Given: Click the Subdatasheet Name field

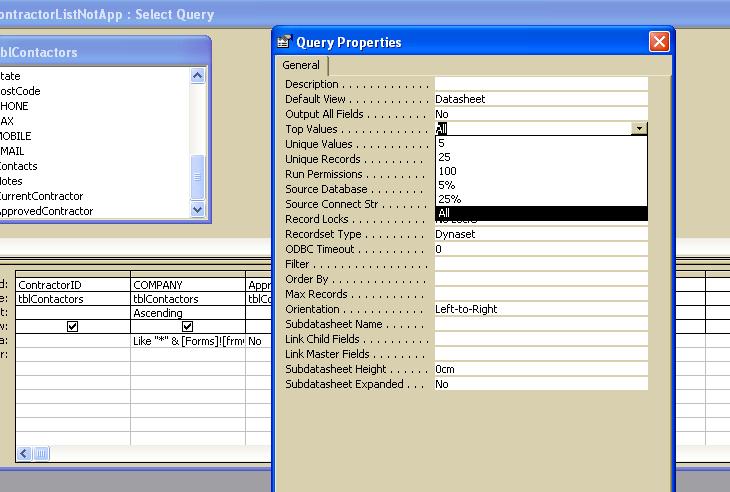Looking at the screenshot, I should [x=541, y=324].
